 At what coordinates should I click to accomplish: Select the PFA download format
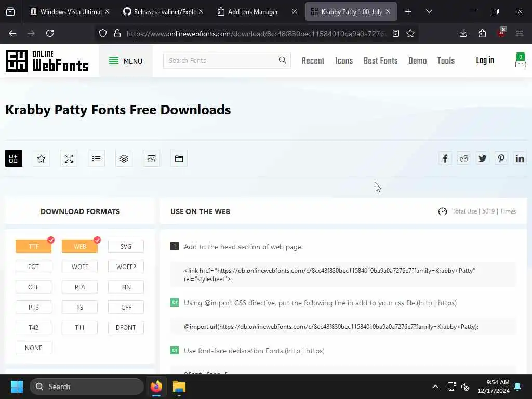point(79,287)
